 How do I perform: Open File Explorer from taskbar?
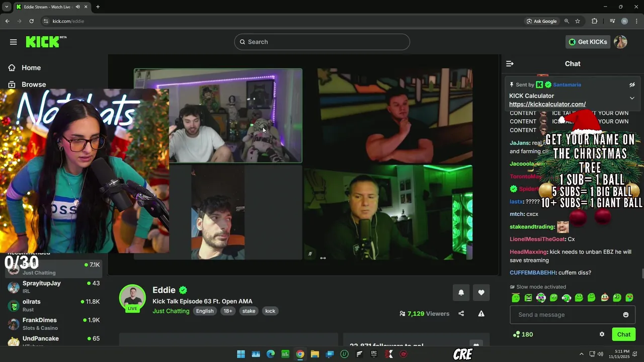click(x=314, y=354)
